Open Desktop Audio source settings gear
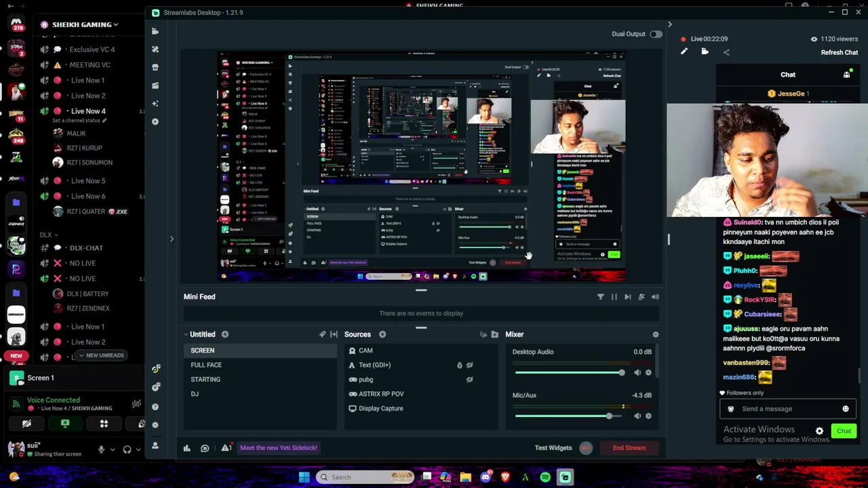 (648, 372)
